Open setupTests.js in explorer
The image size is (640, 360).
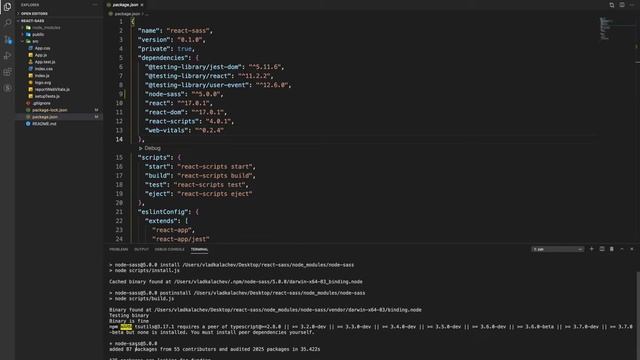point(47,96)
